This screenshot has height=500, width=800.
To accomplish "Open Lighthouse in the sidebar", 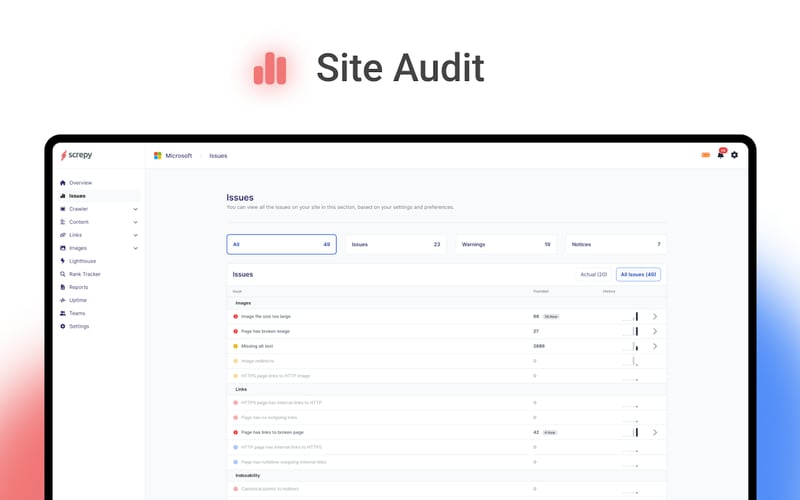I will [x=82, y=261].
